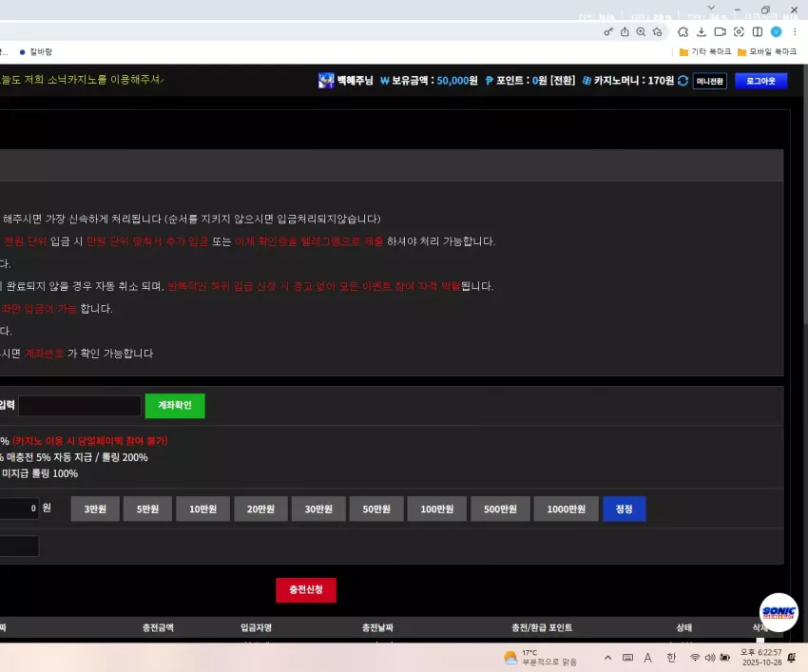808x672 pixels.
Task: Click the red 계좌번호 text
Action: tap(45, 354)
